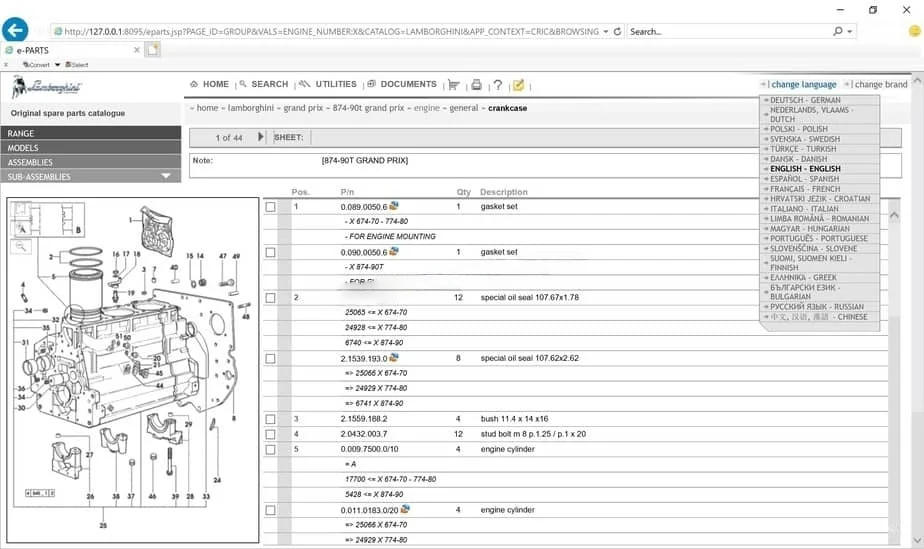
Task: Open the change language dropdown
Action: [803, 84]
